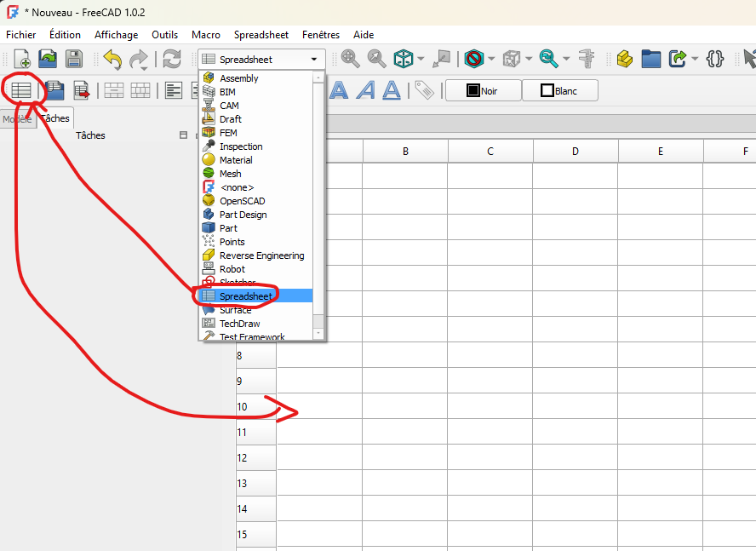Select row 12 header
Image resolution: width=756 pixels, height=551 pixels.
[256, 457]
